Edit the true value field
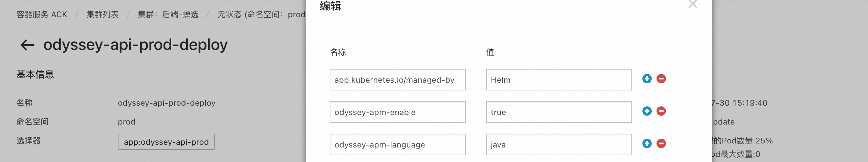 coord(559,112)
